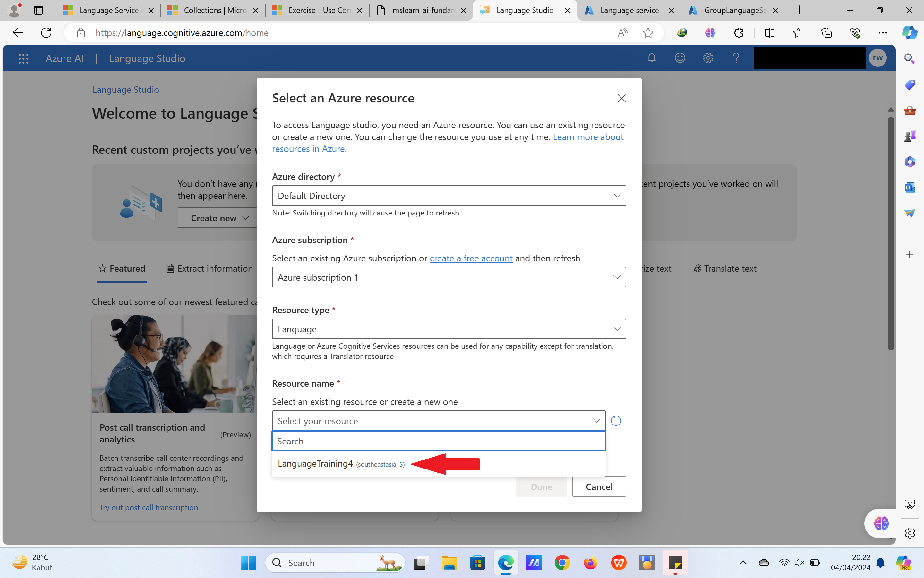The width and height of the screenshot is (924, 578).
Task: Open the Shopping tag sidebar icon
Action: [x=910, y=84]
